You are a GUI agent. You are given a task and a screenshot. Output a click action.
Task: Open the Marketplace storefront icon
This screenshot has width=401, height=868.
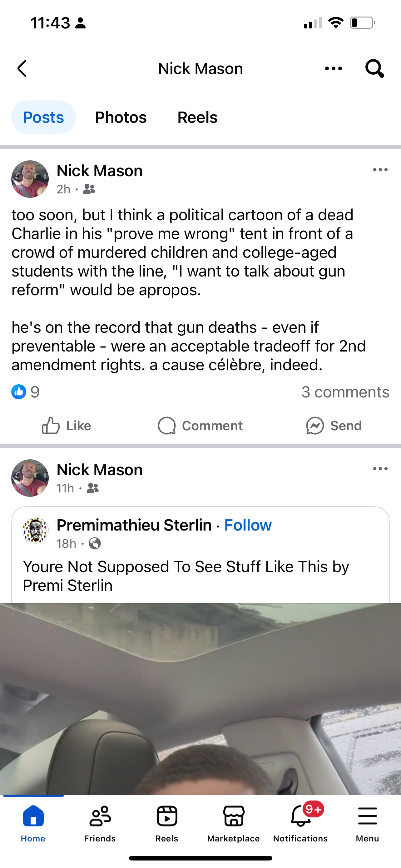tap(234, 823)
